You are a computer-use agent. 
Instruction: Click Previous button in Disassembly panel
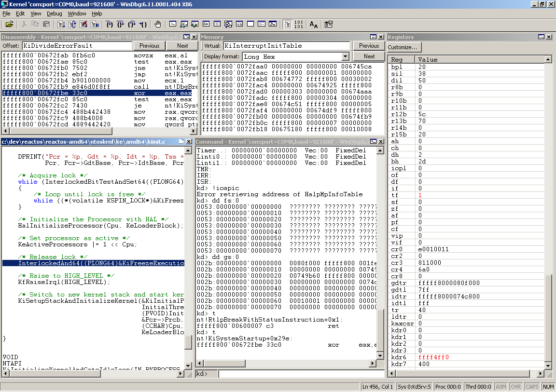(149, 46)
